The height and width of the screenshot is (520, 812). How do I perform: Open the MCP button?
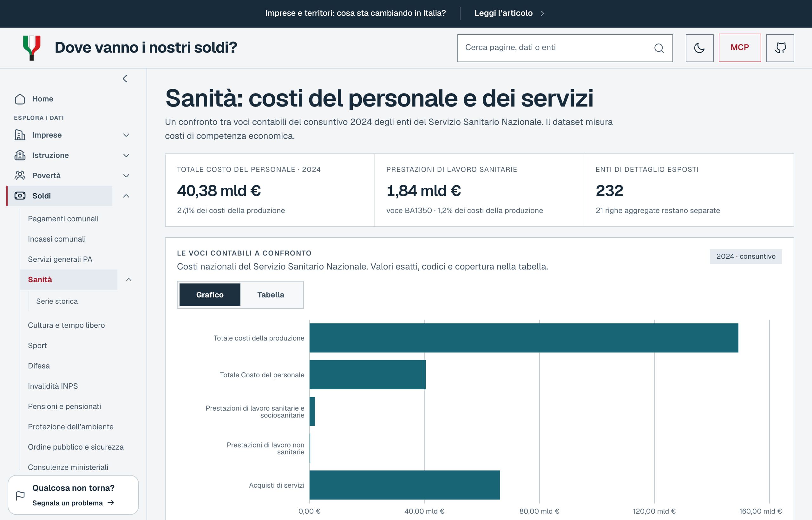(x=740, y=48)
